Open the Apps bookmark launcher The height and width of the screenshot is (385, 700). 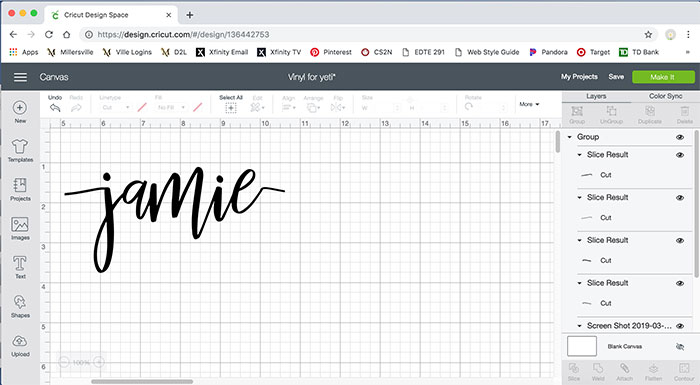pyautogui.click(x=24, y=52)
